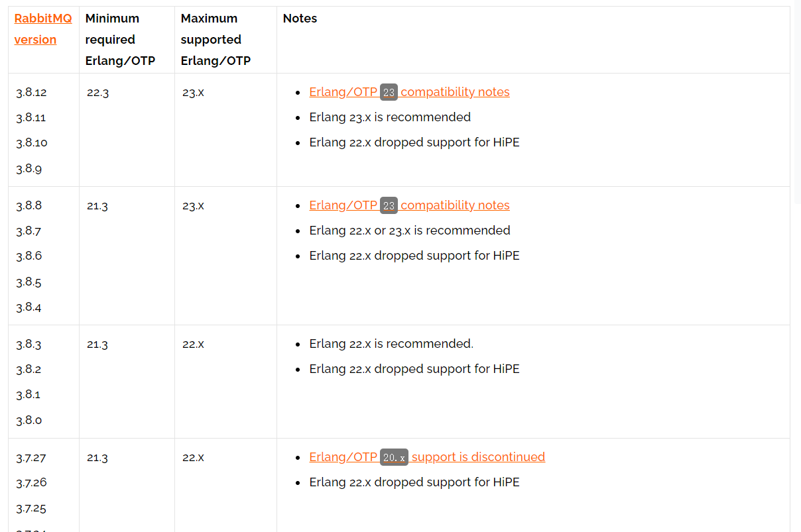Viewport: 801px width, 532px height.
Task: Select Maximum supported Erlang/OTP column header
Action: point(216,40)
